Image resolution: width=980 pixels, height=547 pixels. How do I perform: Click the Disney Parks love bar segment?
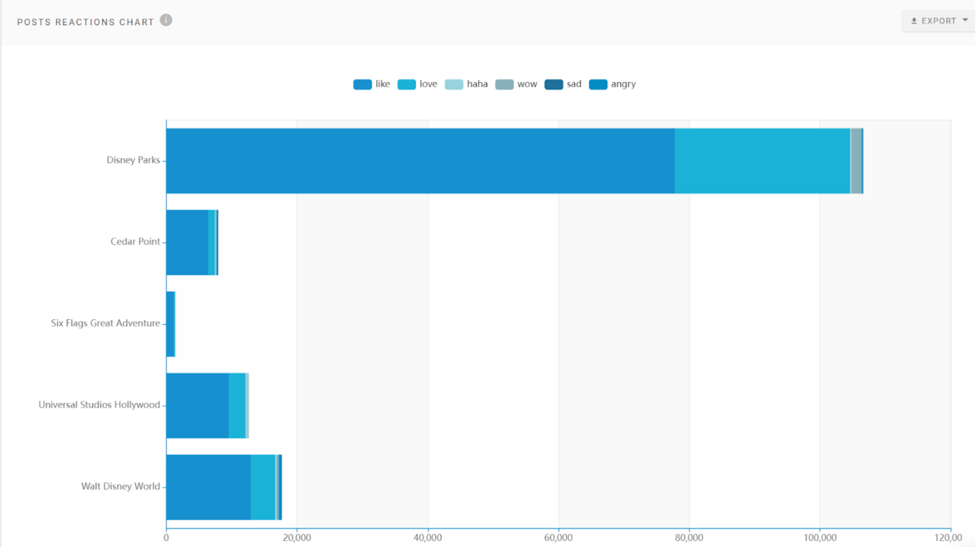(762, 161)
